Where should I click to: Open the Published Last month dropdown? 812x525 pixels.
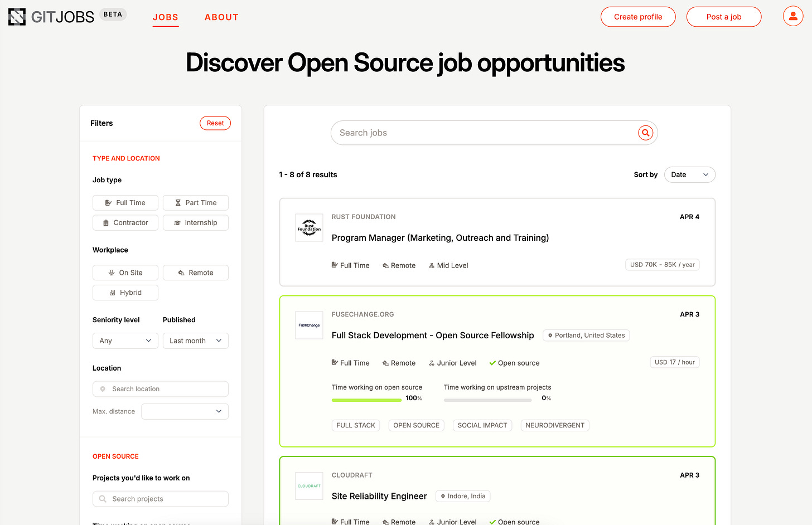(196, 341)
